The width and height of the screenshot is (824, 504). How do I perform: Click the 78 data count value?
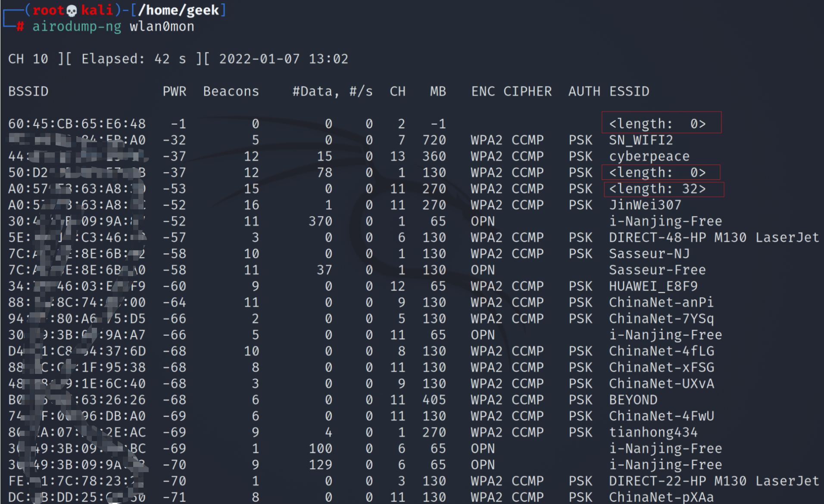click(x=325, y=173)
